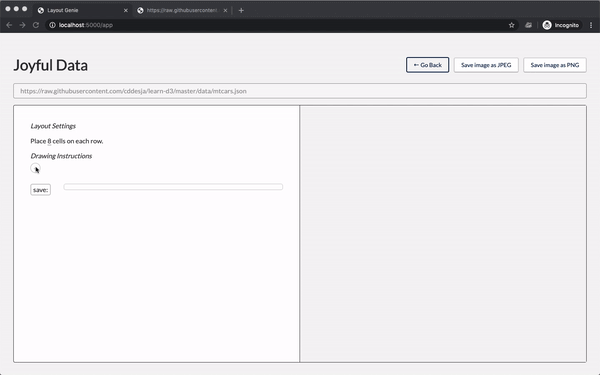
Task: Close the Layout Genie tab
Action: [126, 10]
